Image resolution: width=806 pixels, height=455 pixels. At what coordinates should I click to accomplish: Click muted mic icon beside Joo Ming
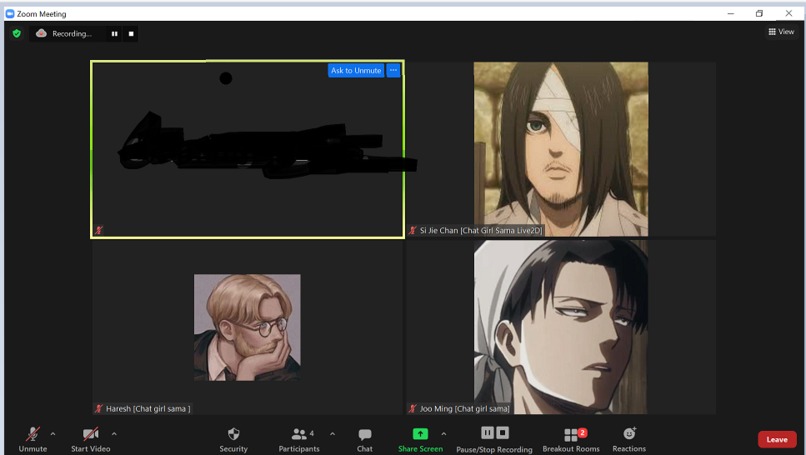[413, 409]
